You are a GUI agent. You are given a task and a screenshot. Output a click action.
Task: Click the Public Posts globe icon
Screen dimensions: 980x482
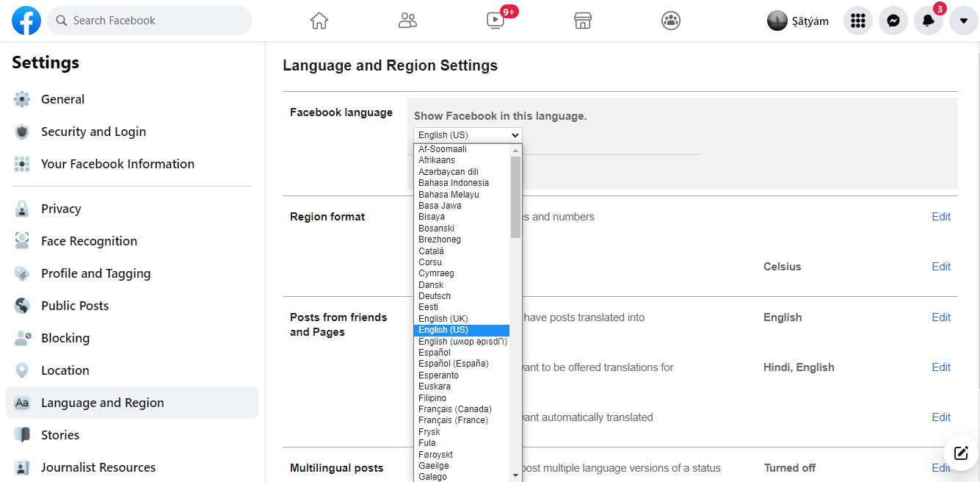[22, 306]
